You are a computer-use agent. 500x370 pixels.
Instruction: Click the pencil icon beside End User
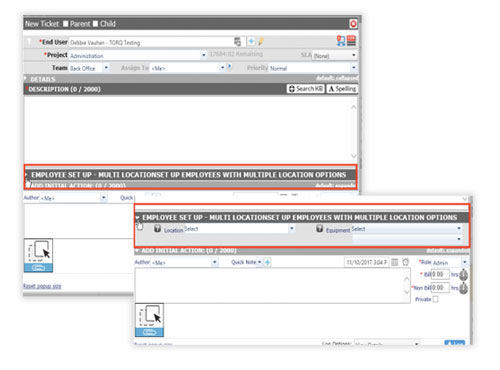pos(261,42)
